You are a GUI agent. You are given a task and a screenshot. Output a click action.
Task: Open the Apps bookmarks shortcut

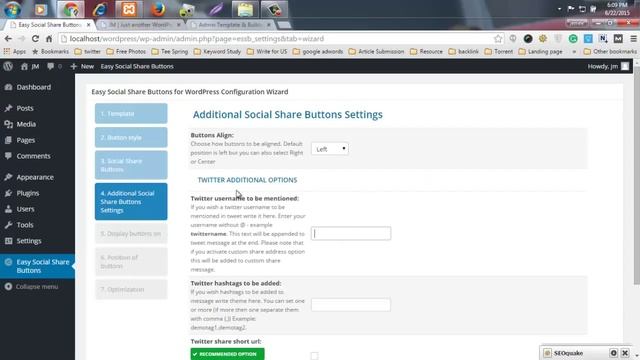point(15,51)
